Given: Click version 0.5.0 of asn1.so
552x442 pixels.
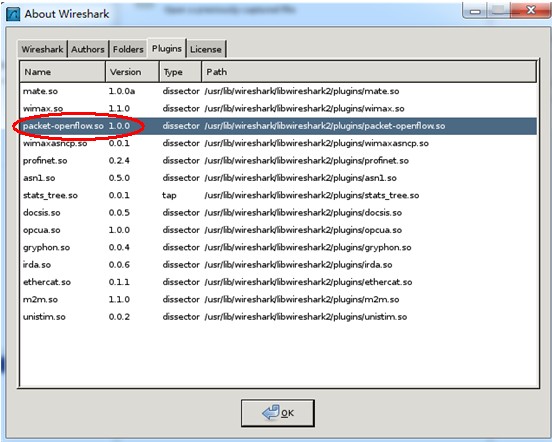Looking at the screenshot, I should (119, 178).
